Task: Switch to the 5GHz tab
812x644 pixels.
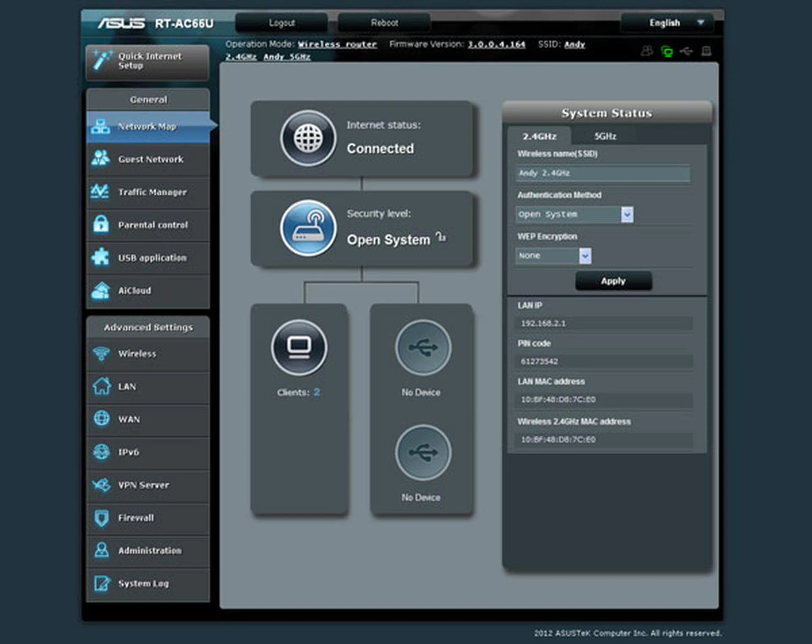Action: pos(605,136)
